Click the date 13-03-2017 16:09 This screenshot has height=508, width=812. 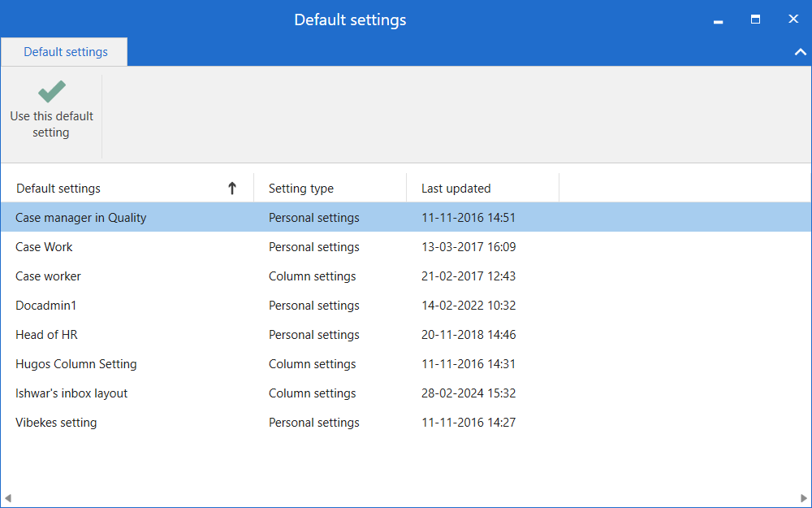coord(469,247)
